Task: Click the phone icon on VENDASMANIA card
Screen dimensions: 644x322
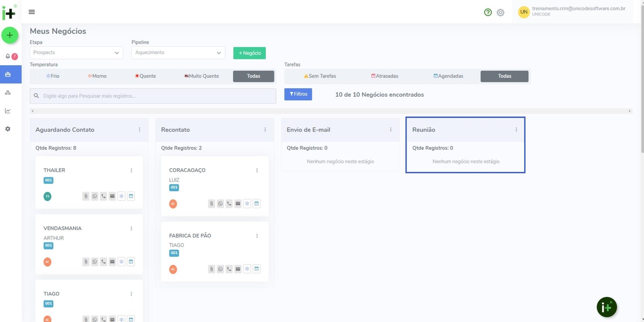Action: 103,262
